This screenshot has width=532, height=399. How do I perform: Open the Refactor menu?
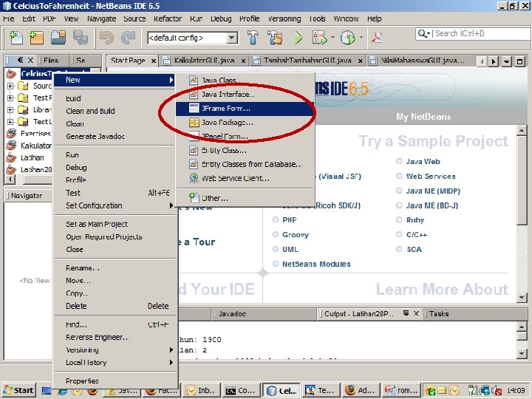point(168,18)
